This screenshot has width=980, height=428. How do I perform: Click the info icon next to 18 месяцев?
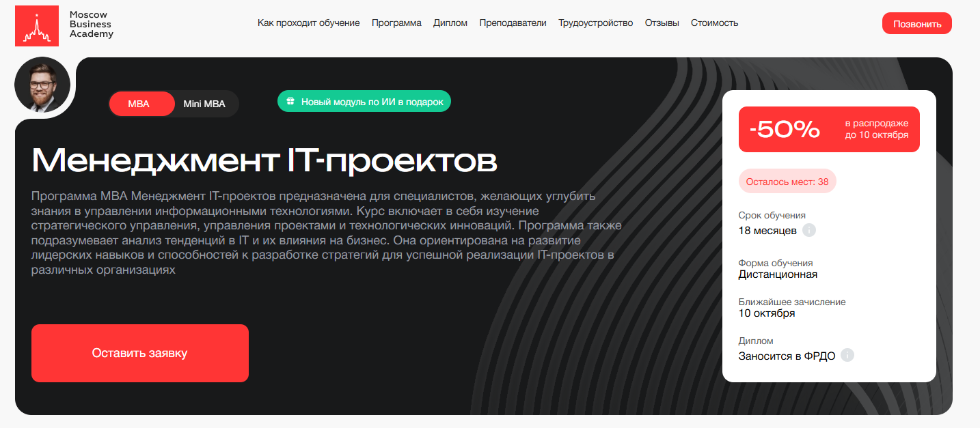coord(809,230)
